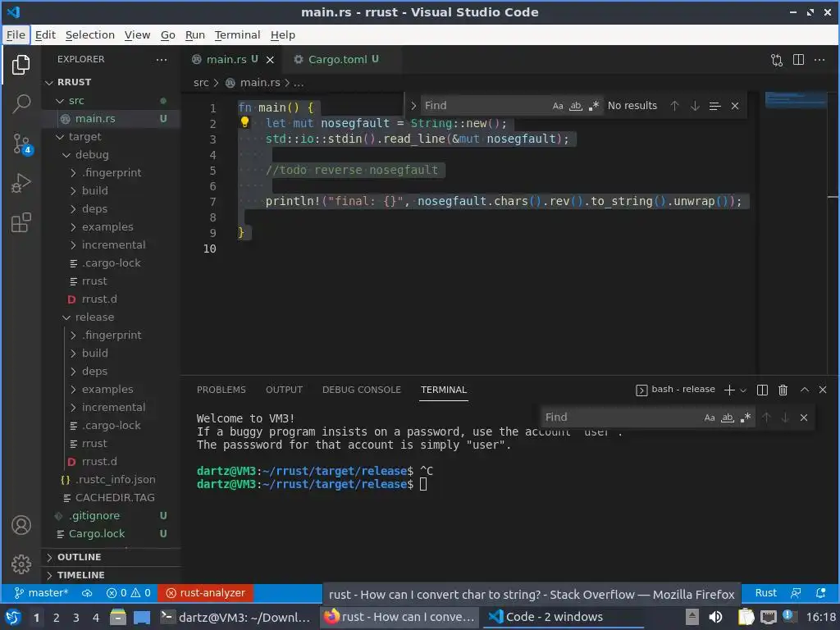Toggle Match Case in editor Find

pos(558,106)
